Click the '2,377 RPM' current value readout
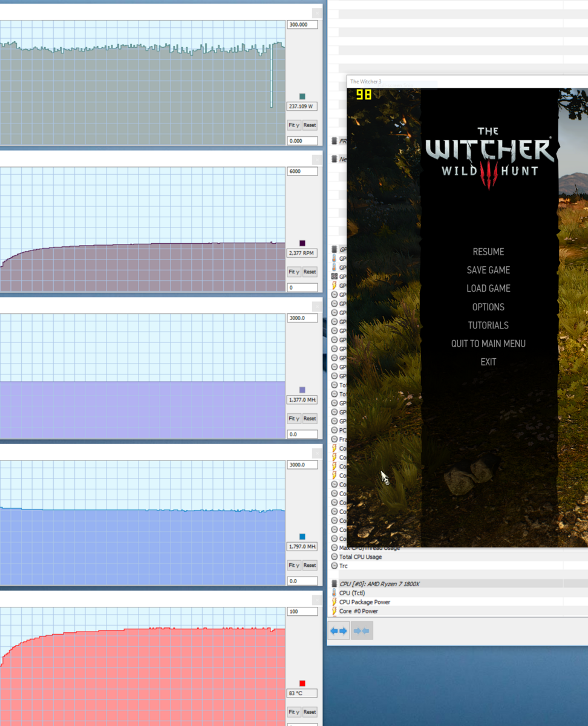 (302, 253)
